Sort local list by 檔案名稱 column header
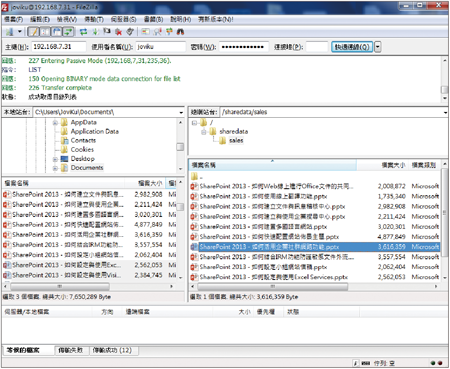This screenshot has width=450, height=369. coord(63,183)
